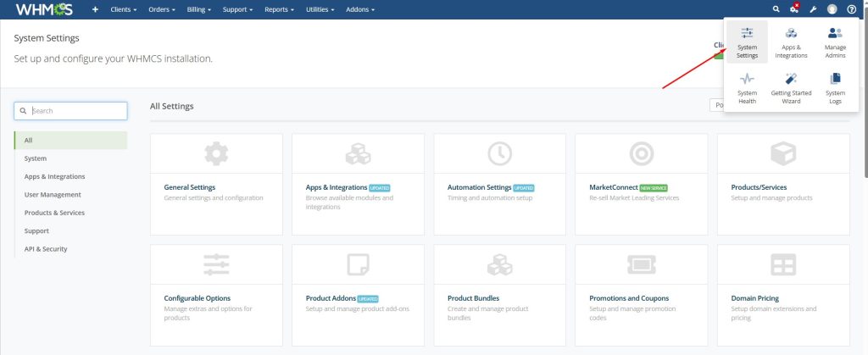Click the General Settings gear icon

click(216, 153)
